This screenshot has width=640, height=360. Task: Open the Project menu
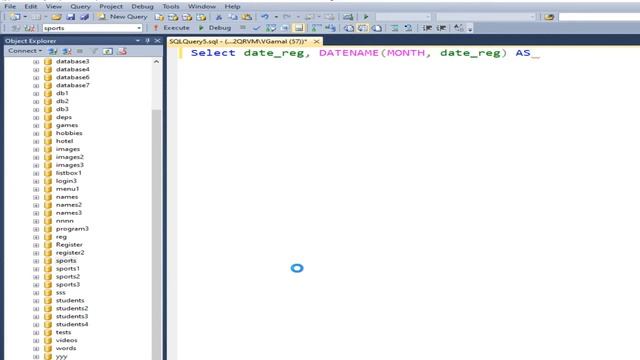click(111, 7)
